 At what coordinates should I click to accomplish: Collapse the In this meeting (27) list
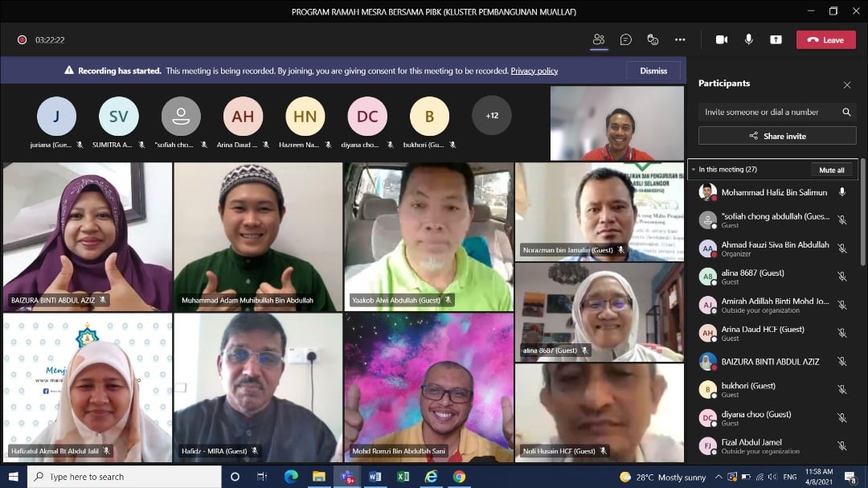[x=693, y=170]
